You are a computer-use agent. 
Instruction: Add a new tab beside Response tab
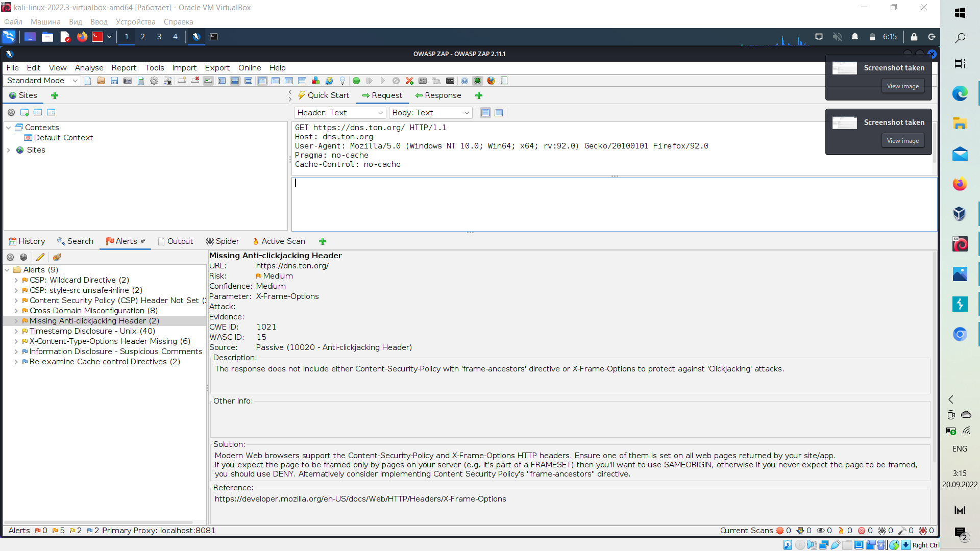tap(479, 95)
